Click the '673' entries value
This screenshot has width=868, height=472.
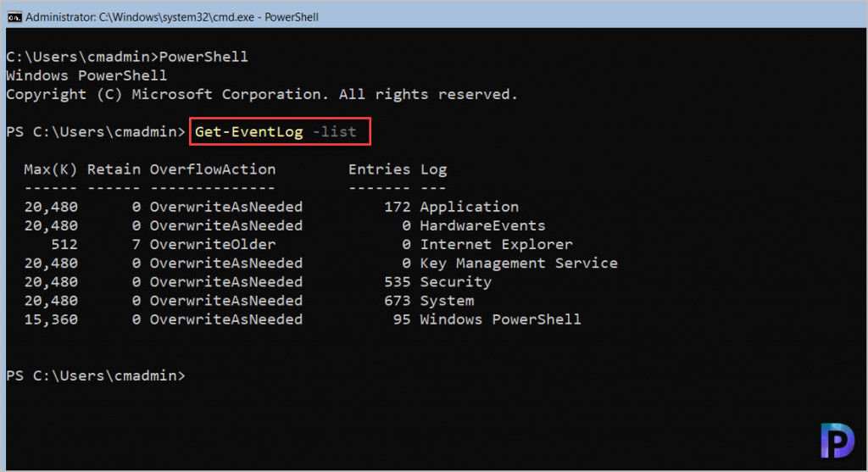click(x=398, y=301)
